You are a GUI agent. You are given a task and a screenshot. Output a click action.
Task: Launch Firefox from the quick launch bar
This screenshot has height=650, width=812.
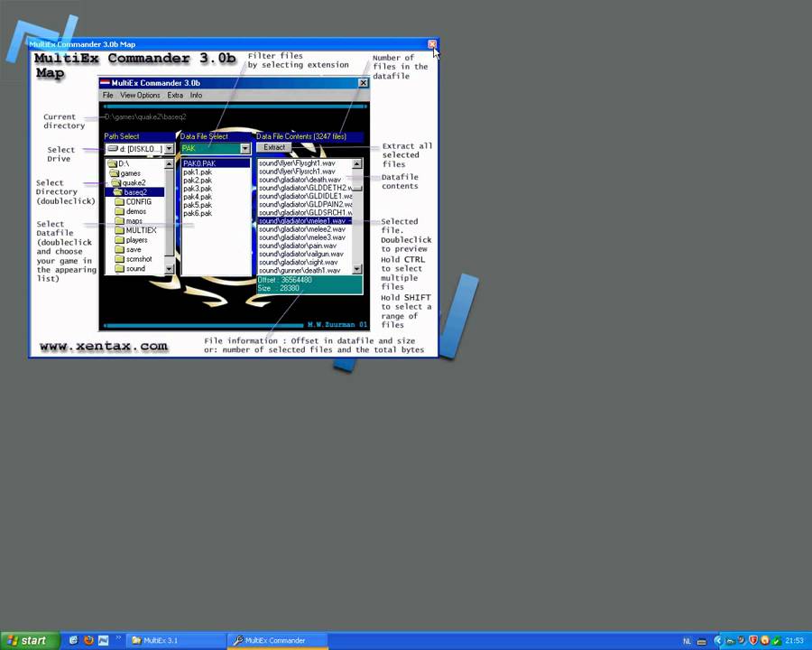click(88, 641)
